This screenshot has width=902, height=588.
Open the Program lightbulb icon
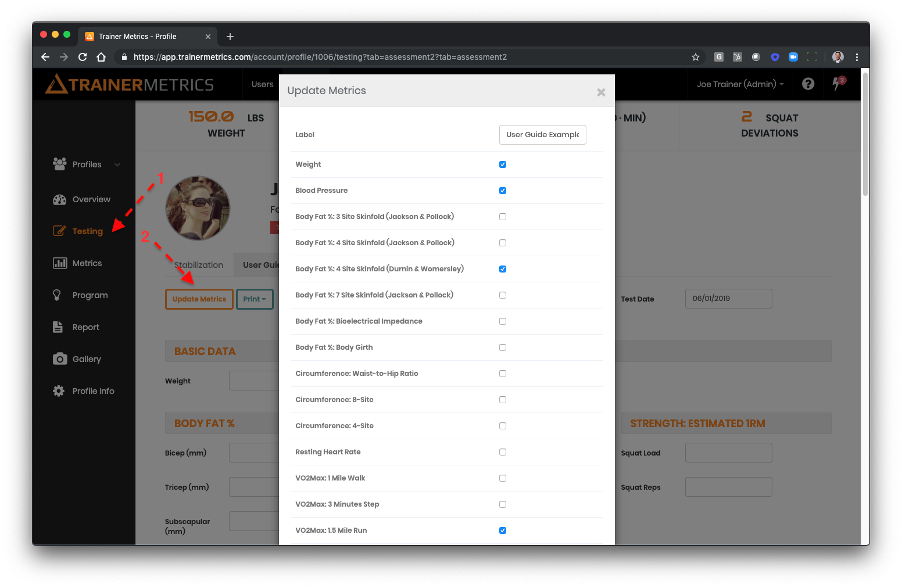57,295
